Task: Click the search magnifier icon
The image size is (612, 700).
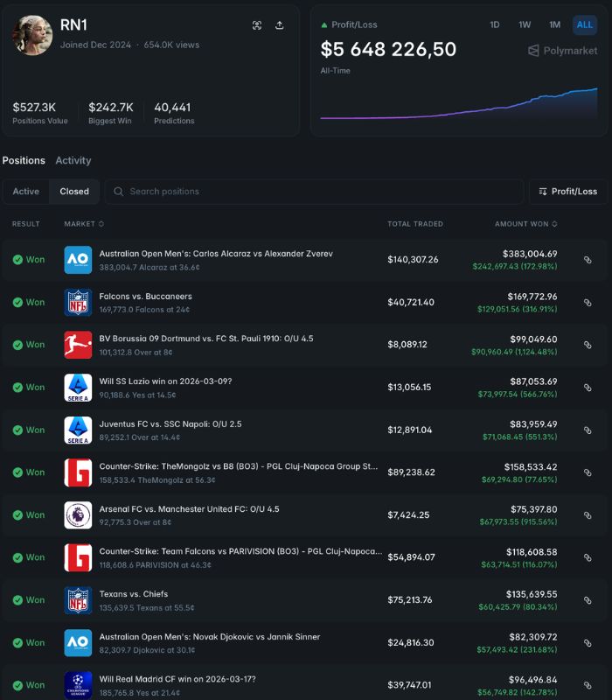Action: (x=118, y=192)
